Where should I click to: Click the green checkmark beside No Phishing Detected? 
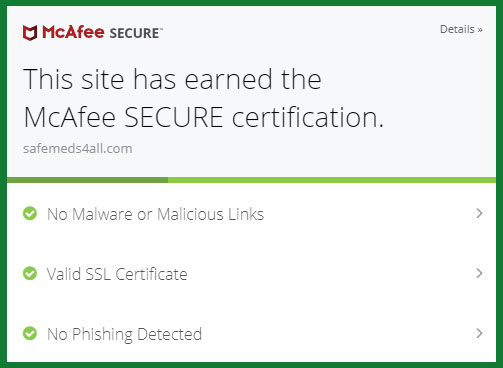[30, 333]
